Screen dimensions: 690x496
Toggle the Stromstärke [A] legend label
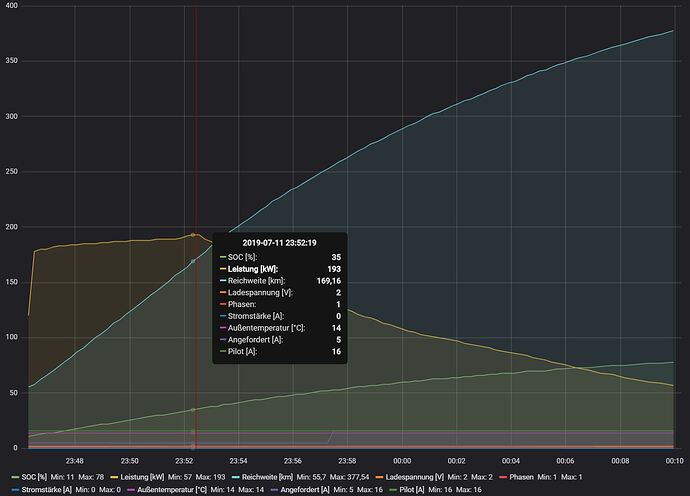(47, 489)
